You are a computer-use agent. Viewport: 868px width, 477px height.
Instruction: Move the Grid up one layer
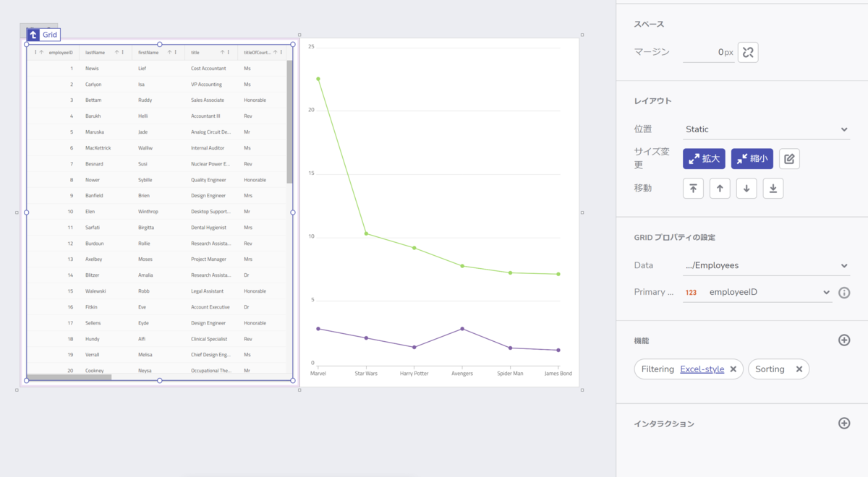pos(719,188)
